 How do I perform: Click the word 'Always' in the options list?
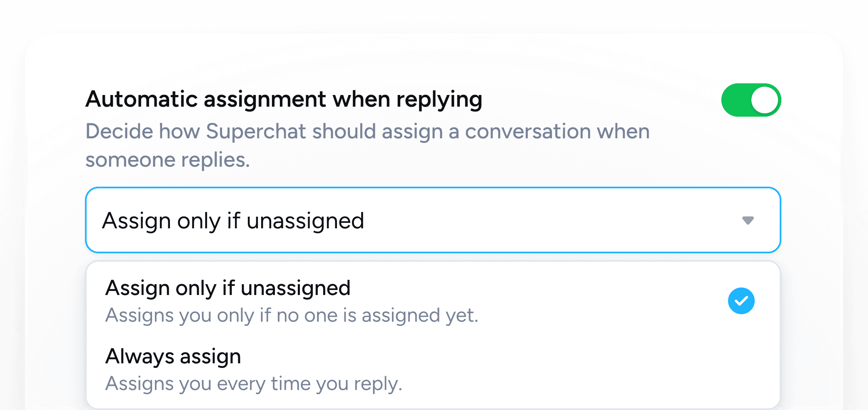140,357
